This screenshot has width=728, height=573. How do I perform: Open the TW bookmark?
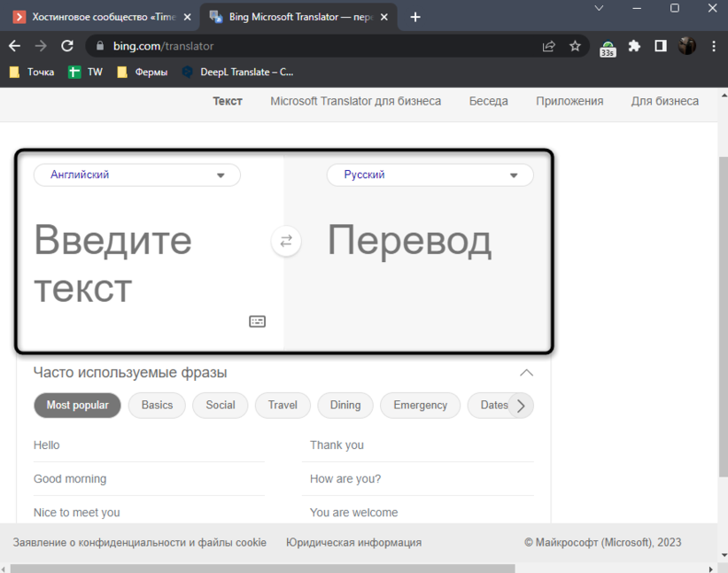pos(85,72)
